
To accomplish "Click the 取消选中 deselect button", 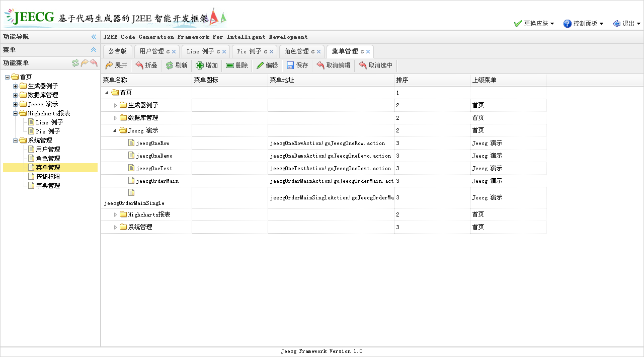I will tap(376, 65).
